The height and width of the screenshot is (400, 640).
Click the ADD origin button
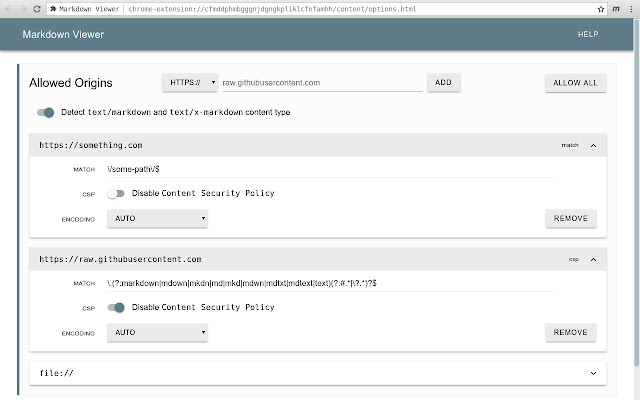pyautogui.click(x=442, y=83)
